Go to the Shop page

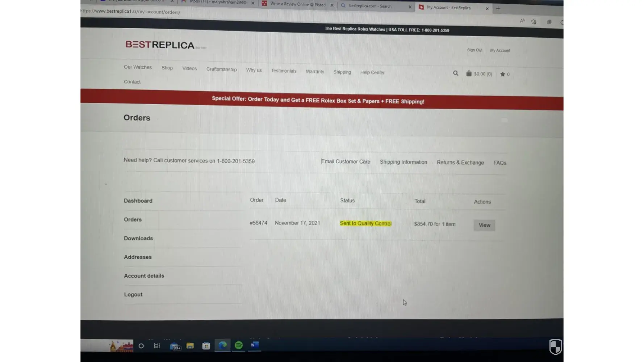point(167,68)
